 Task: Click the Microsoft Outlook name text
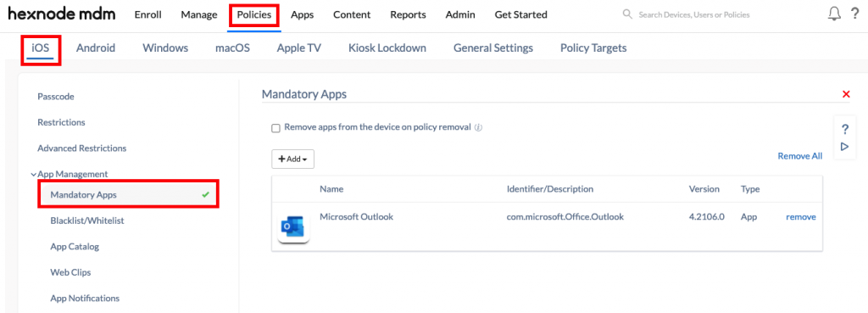[x=357, y=217]
